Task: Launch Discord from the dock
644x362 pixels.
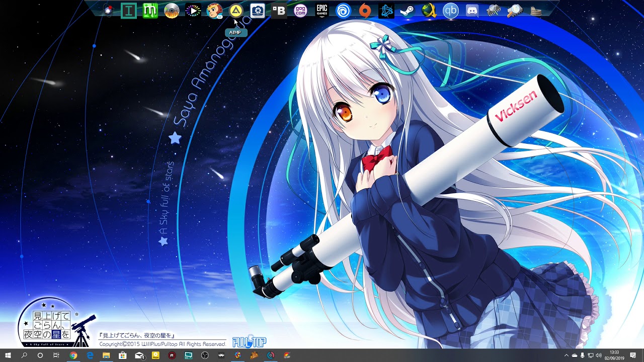Action: click(472, 10)
